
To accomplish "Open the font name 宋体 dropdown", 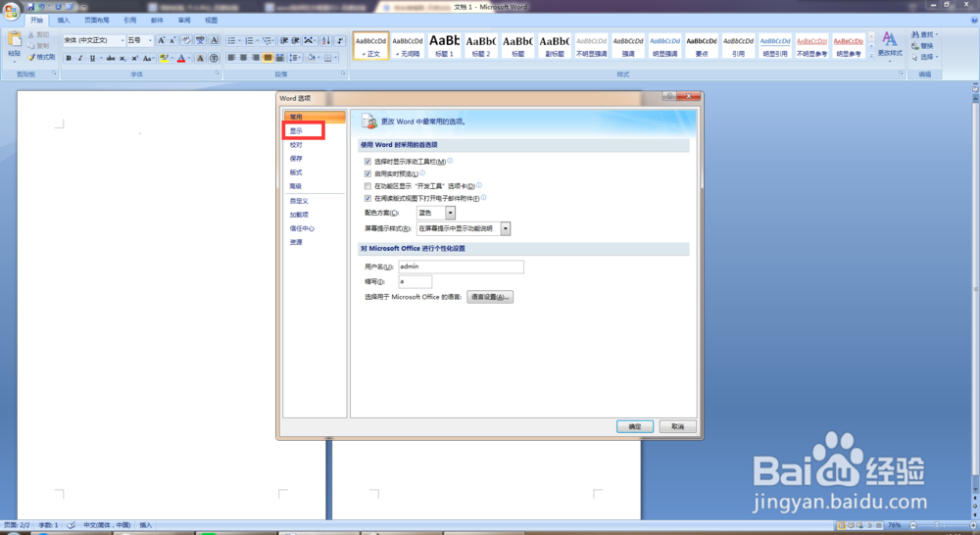I will [x=122, y=40].
